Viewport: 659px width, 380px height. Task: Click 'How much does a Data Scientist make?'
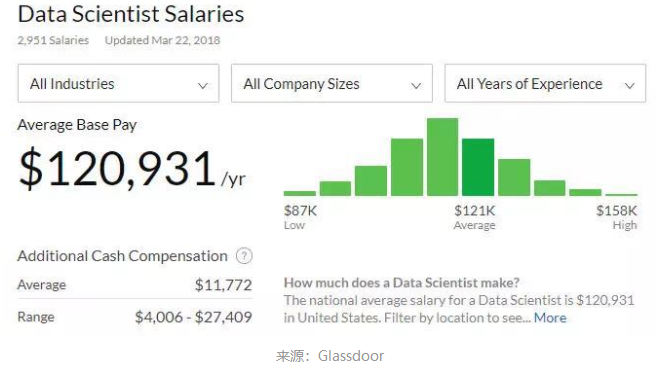tap(402, 282)
